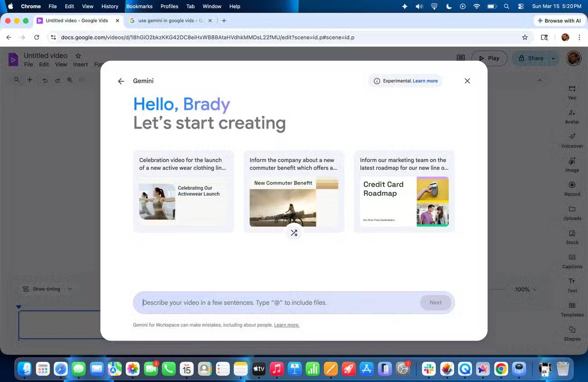The image size is (588, 382).
Task: Click the zoom magnifier in the Vids toolbar
Action: [70, 80]
